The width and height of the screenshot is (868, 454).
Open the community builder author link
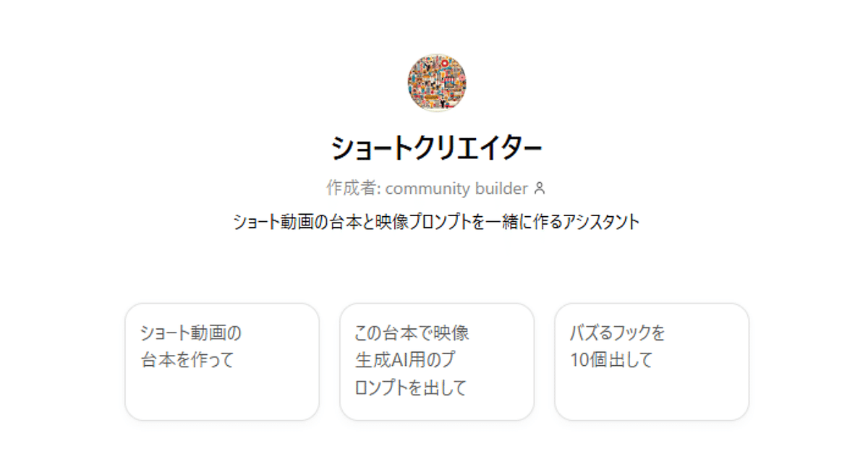pos(456,189)
